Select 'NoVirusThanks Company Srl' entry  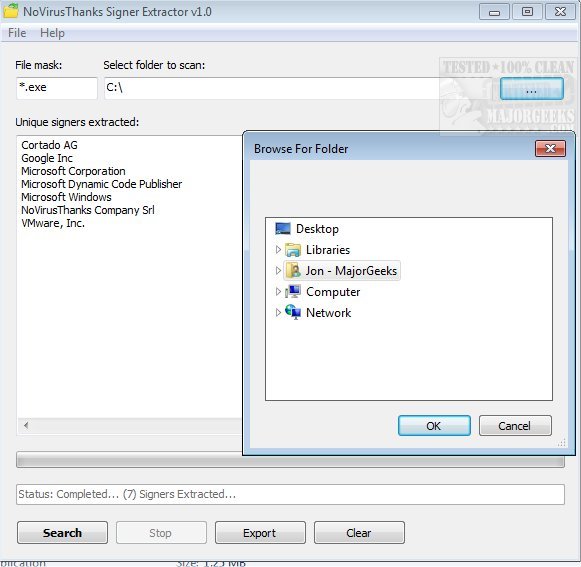click(87, 210)
